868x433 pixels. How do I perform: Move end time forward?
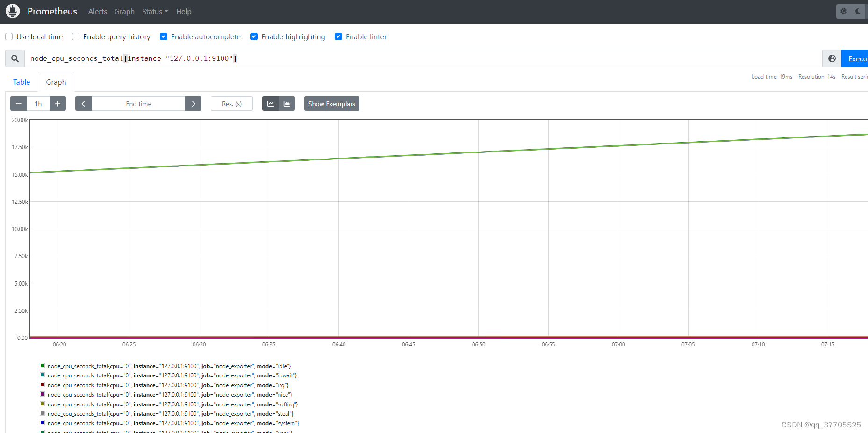(193, 104)
